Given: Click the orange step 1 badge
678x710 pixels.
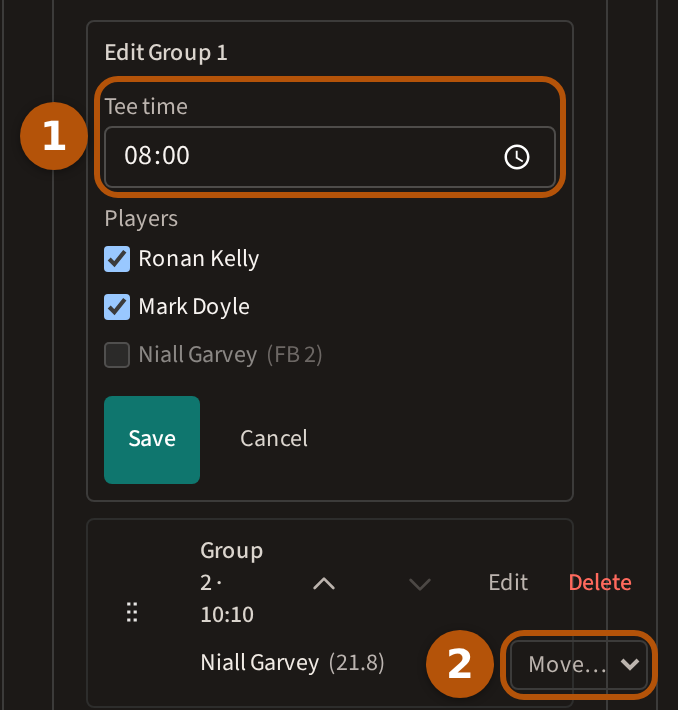Looking at the screenshot, I should [x=54, y=136].
